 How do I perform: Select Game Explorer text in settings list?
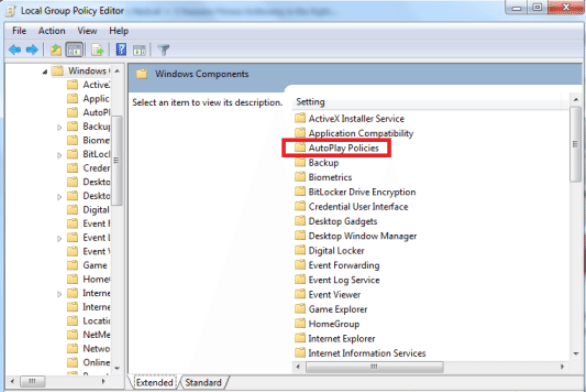(x=338, y=309)
